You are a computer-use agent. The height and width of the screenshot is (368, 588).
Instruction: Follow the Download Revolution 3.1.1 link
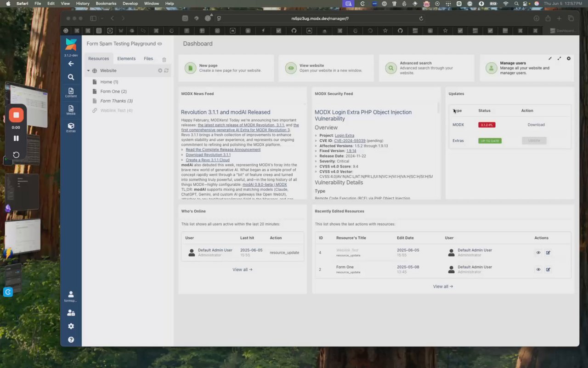click(x=208, y=155)
